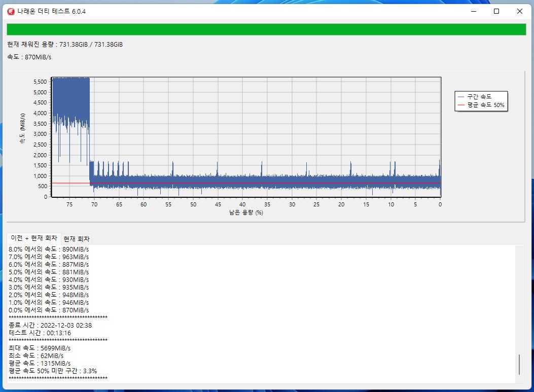The image size is (534, 392).
Task: Click the '남은 용량 (%)' x-axis title
Action: [246, 212]
